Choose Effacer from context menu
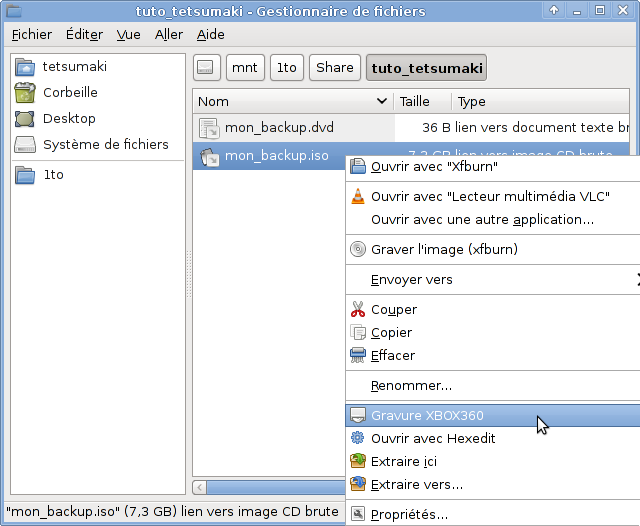This screenshot has width=640, height=526. point(493,355)
